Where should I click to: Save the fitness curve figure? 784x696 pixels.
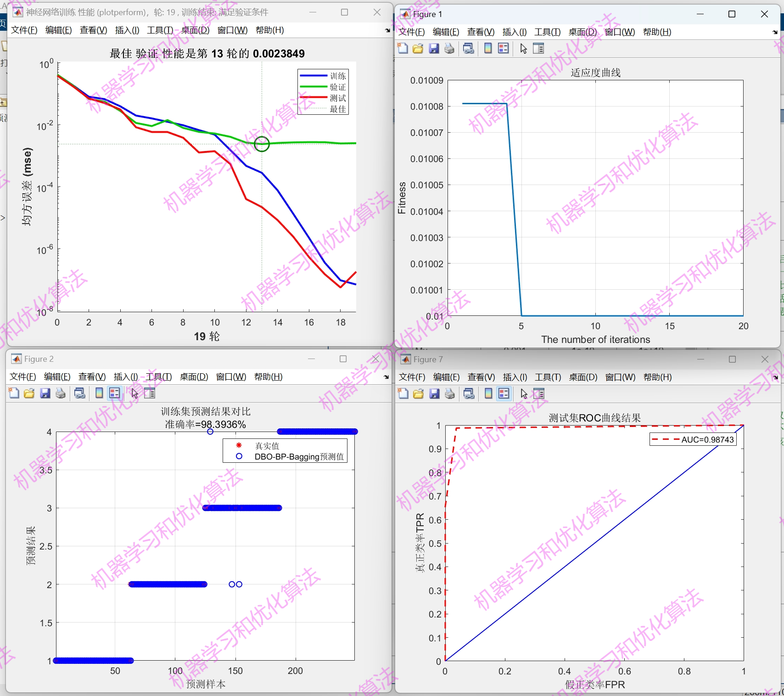click(x=434, y=48)
